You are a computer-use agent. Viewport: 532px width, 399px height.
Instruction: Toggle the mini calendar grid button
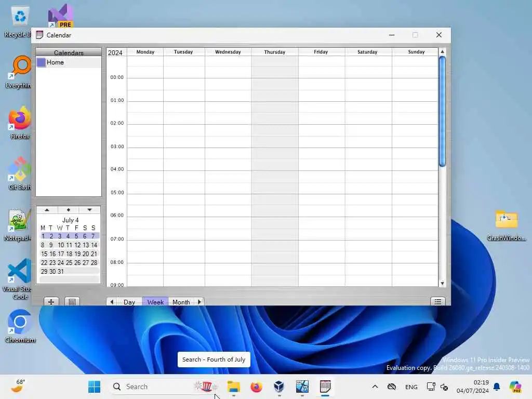72,302
